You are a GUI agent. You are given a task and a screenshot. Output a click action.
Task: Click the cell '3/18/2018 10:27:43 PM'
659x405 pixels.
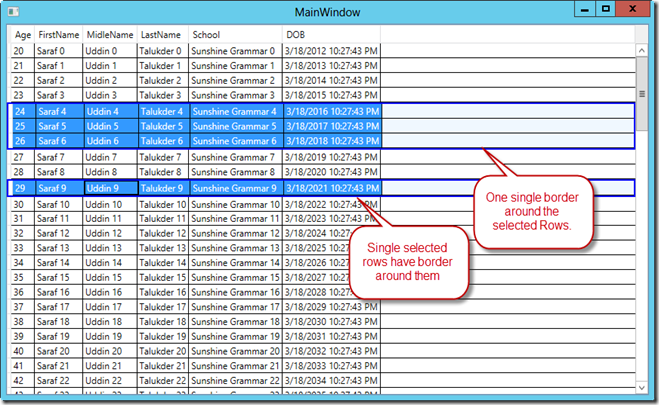pyautogui.click(x=332, y=141)
